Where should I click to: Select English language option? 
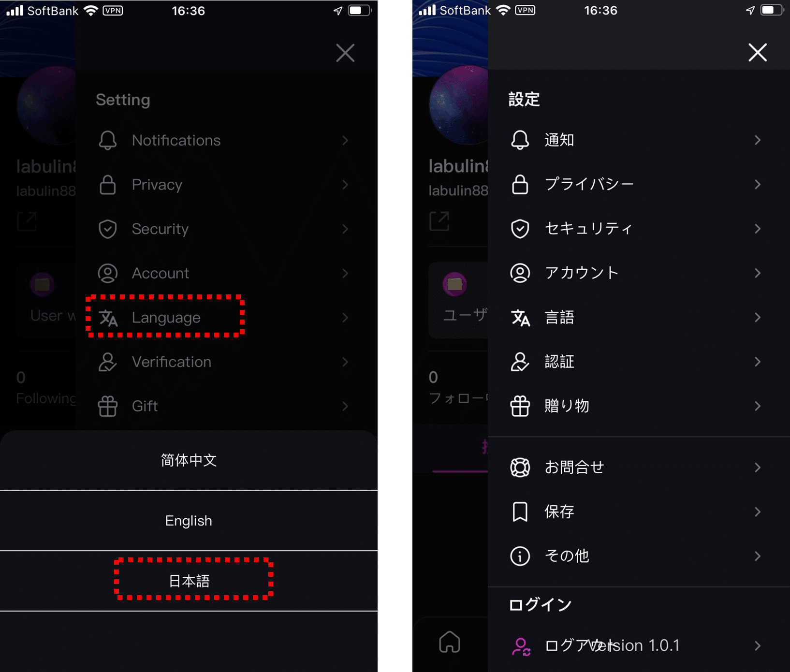coord(189,521)
